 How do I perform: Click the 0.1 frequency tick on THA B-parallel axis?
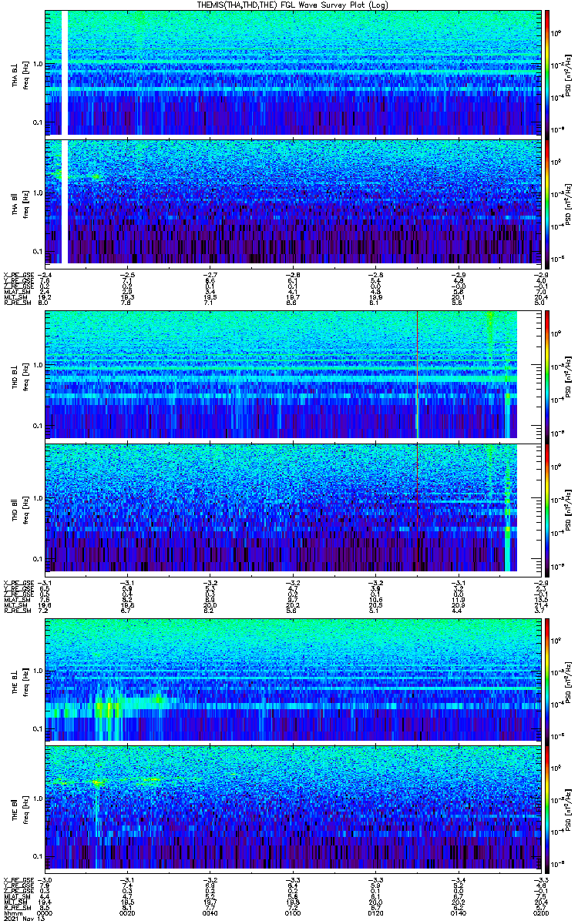(36, 252)
